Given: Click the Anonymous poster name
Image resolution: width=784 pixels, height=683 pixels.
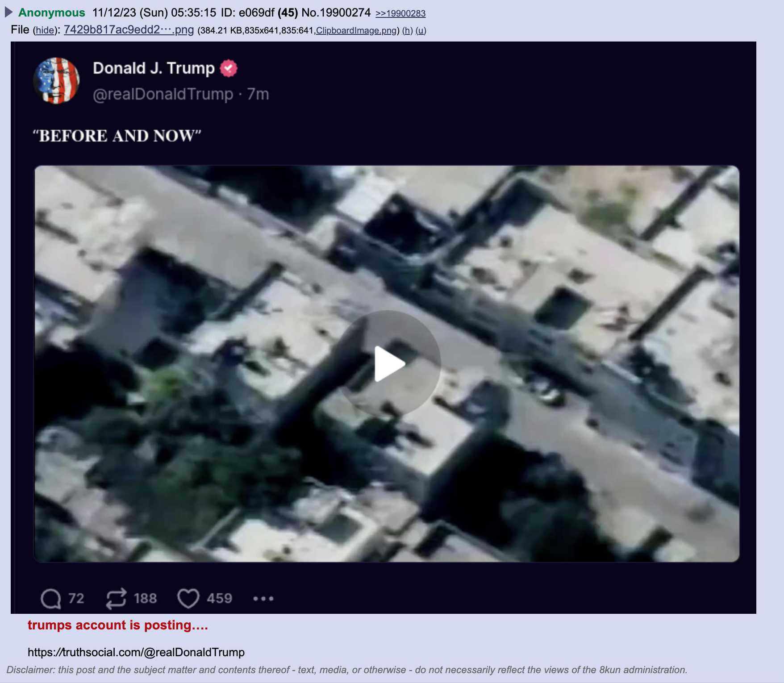Looking at the screenshot, I should tap(51, 12).
